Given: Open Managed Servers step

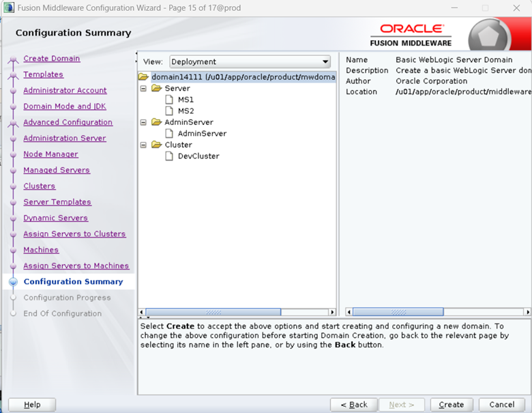Looking at the screenshot, I should (x=57, y=170).
